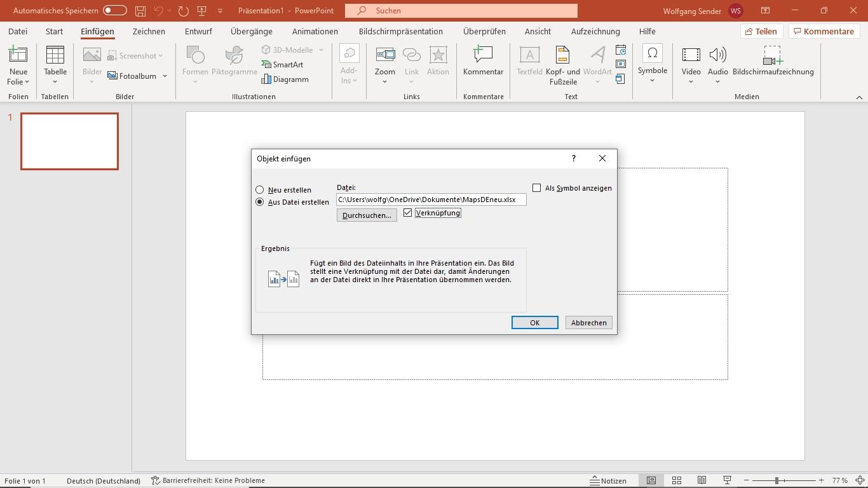Select the Neu erstellen radio button

click(259, 189)
